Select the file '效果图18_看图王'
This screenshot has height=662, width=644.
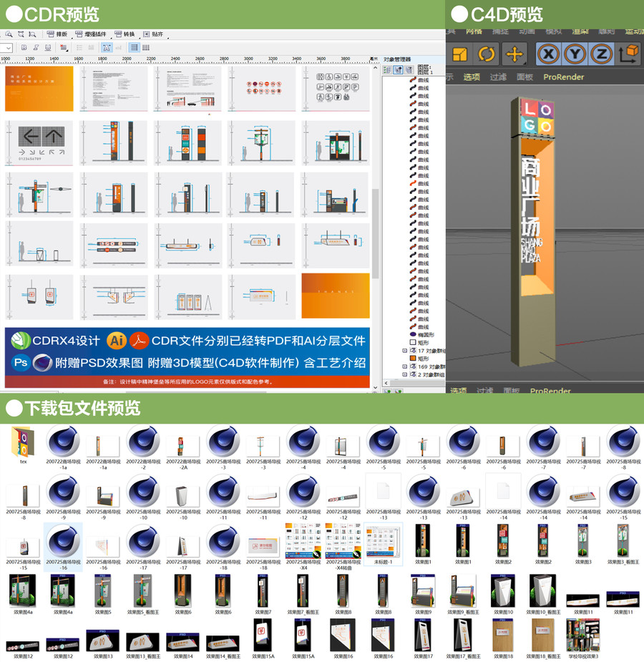(543, 639)
